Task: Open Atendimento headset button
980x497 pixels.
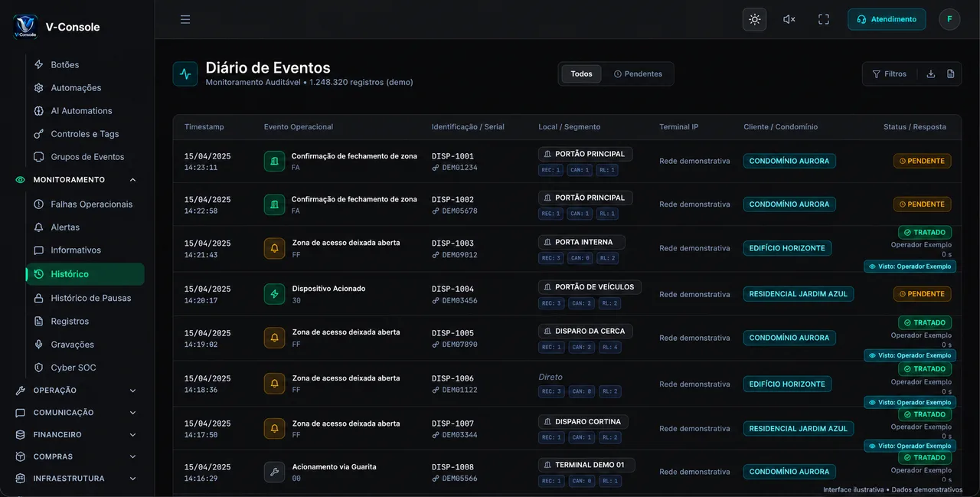Action: point(887,19)
